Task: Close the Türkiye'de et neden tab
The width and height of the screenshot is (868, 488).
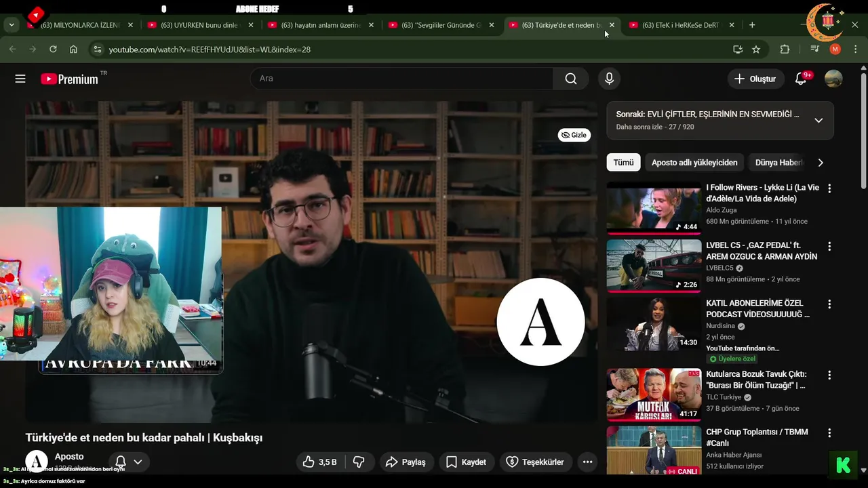Action: 612,25
